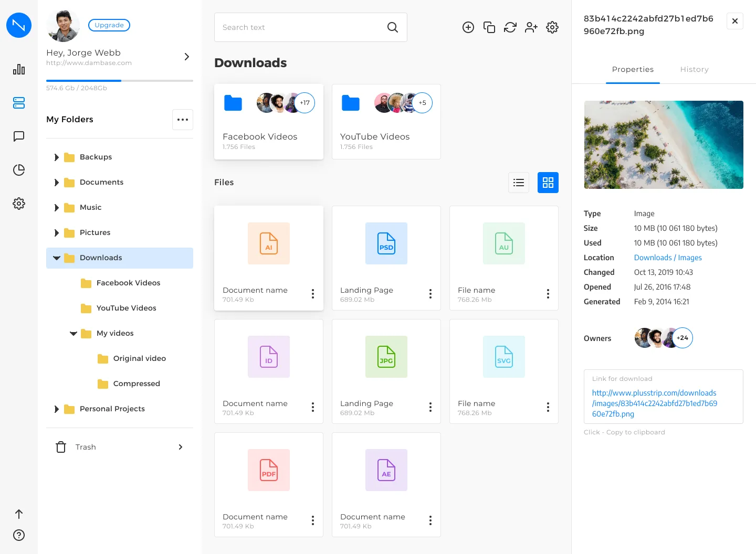Screen dimensions: 756x554
Task: Click the storage usage progress bar
Action: click(120, 80)
